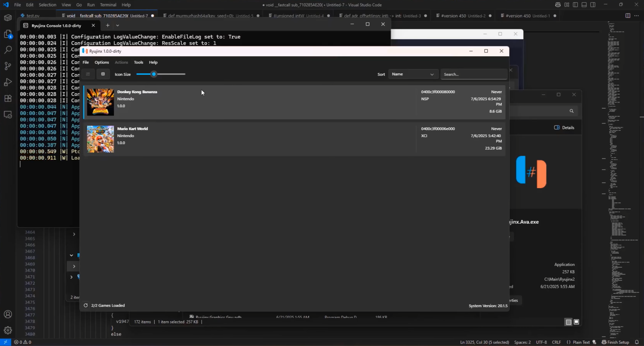644x346 pixels.
Task: Toggle secondary side bar icon in VS Code title bar
Action: tap(593, 5)
